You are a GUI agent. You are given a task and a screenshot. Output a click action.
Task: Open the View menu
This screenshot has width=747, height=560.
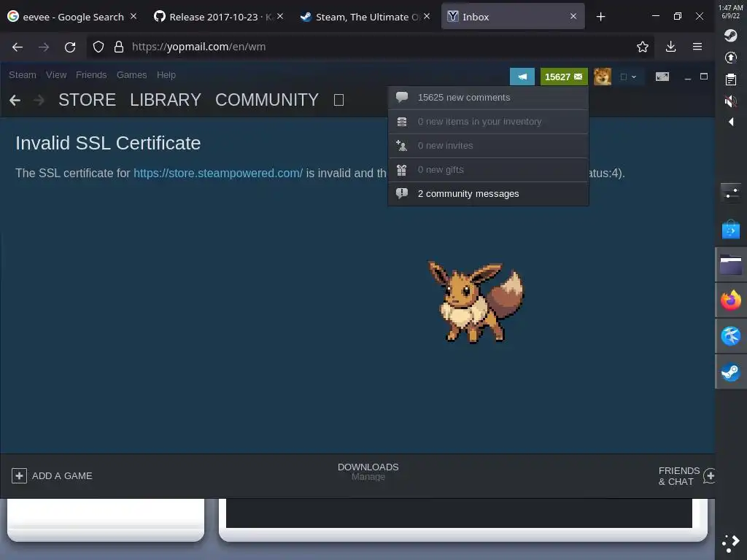click(56, 75)
